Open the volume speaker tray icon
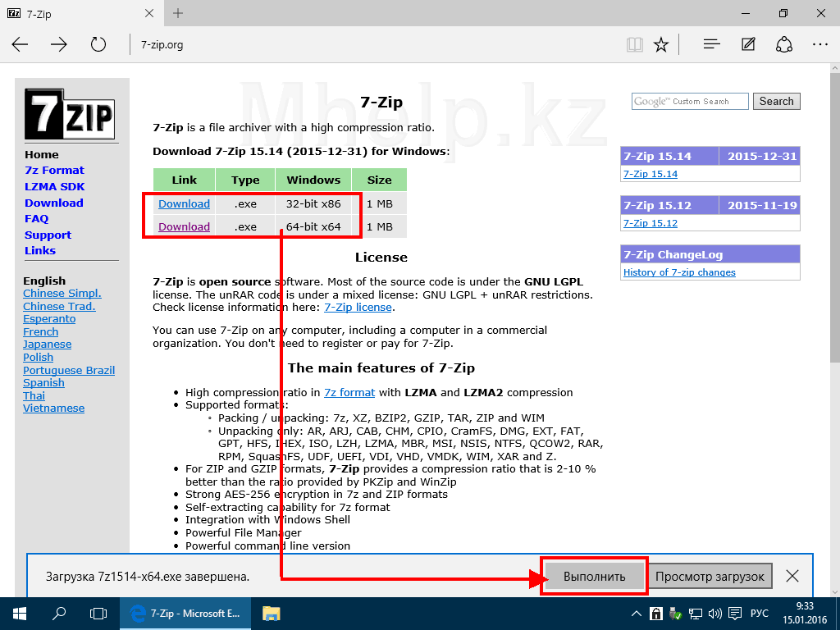Screen dimensions: 840x630 [x=714, y=614]
